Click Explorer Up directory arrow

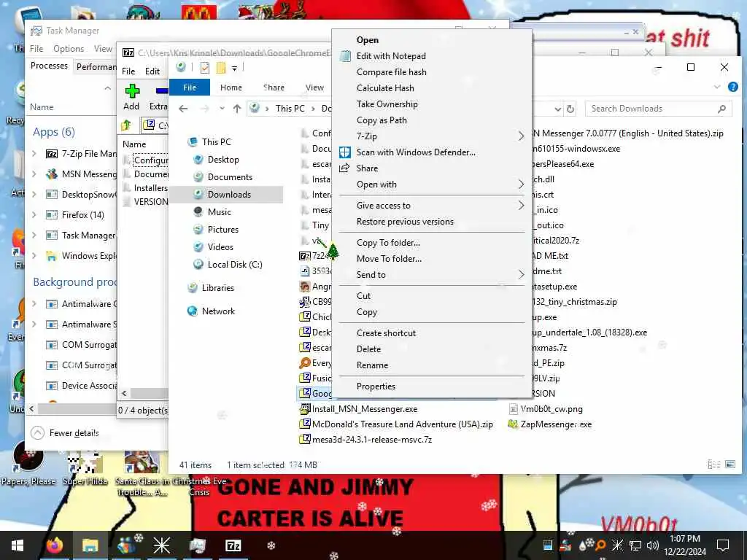[x=237, y=109]
